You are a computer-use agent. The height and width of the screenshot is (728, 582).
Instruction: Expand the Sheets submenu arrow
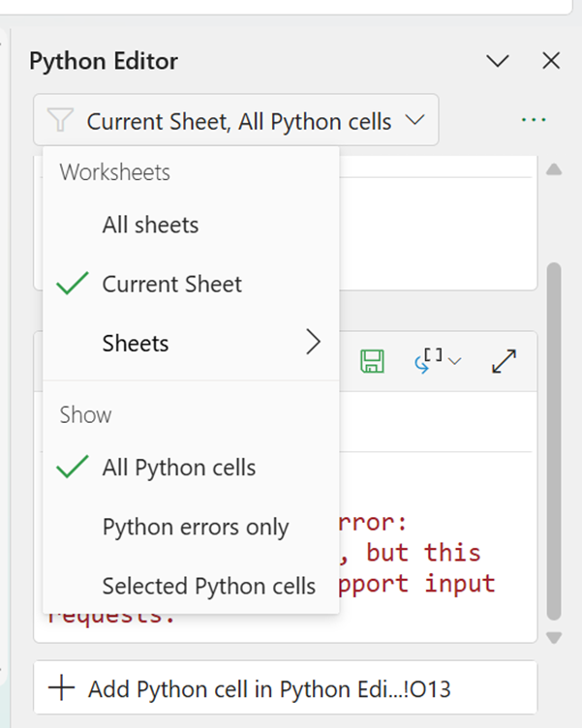point(312,343)
